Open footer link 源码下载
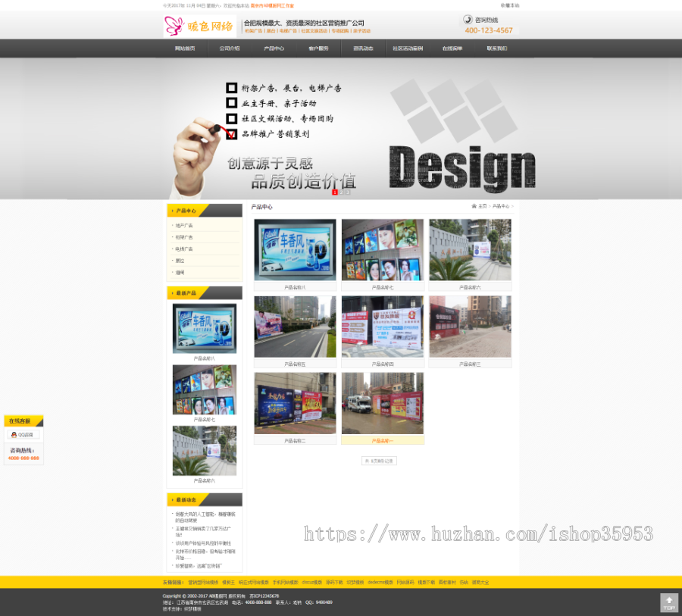This screenshot has height=616, width=682. (x=334, y=583)
